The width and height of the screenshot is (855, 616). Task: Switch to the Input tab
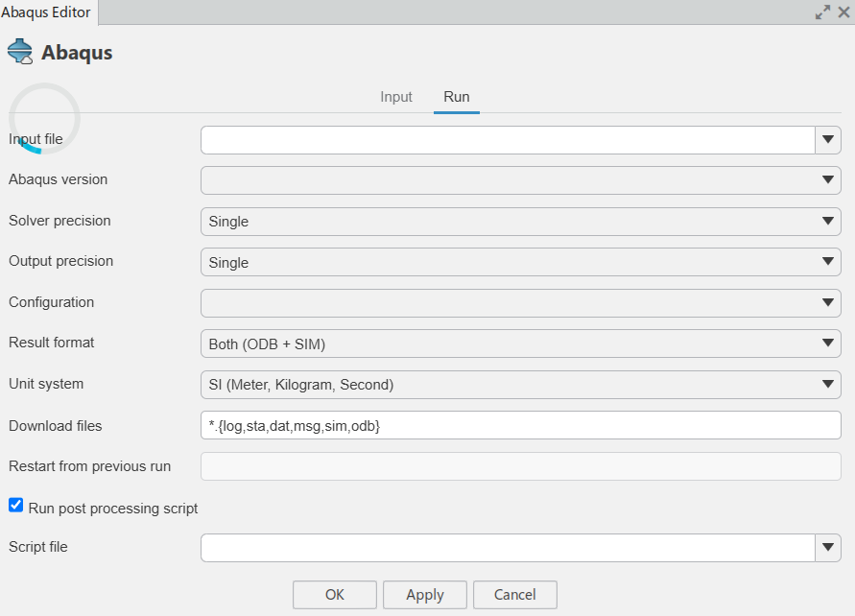[396, 97]
